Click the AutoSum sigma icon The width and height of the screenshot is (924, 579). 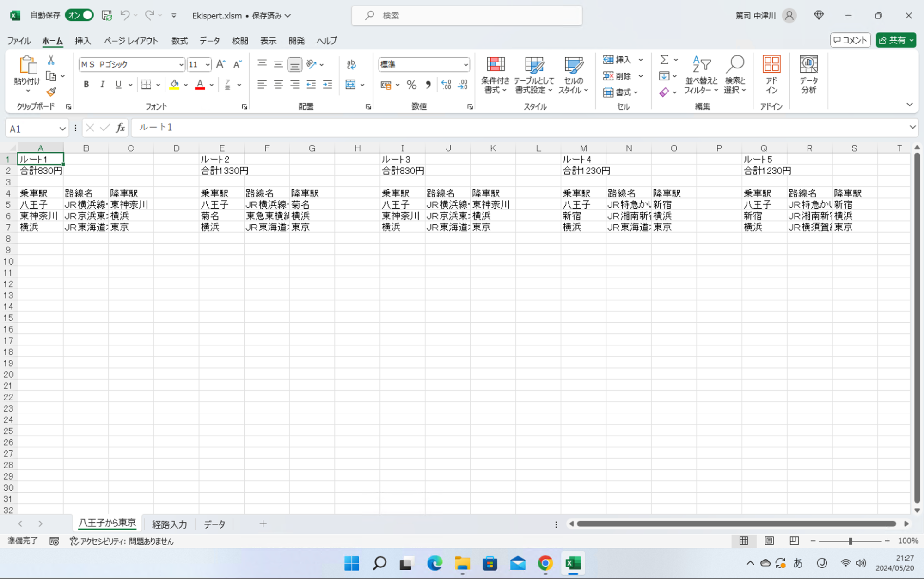click(664, 60)
